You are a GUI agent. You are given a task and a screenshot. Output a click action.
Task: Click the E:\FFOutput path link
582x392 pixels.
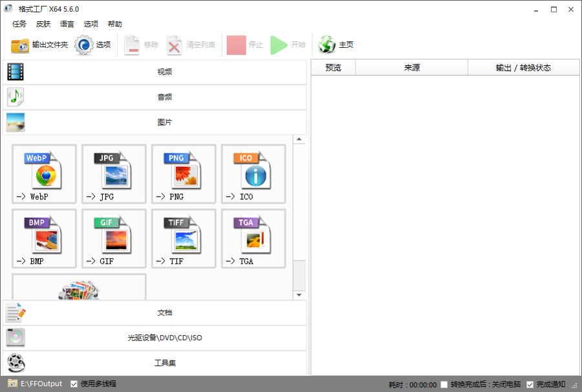41,384
